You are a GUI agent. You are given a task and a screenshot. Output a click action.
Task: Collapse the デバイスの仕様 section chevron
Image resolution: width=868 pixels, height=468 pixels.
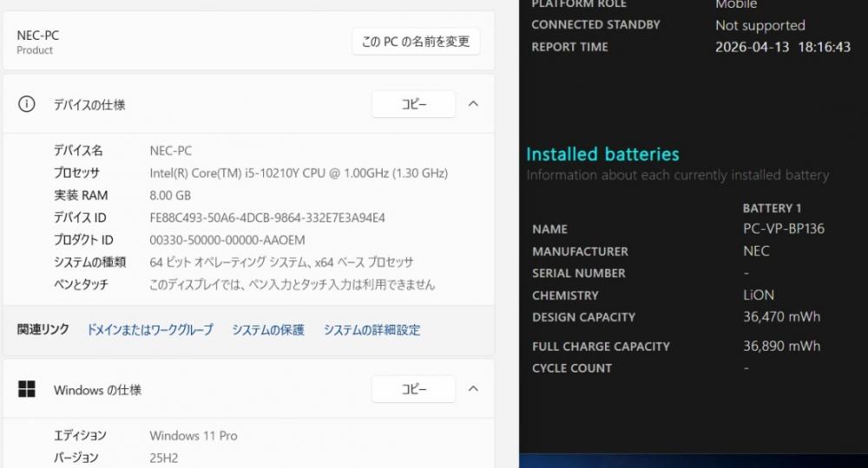coord(473,104)
